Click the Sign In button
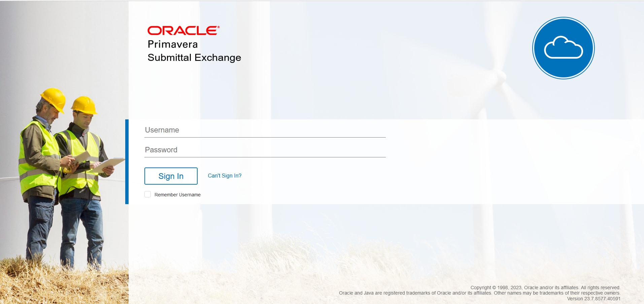The image size is (644, 304). coord(171,176)
